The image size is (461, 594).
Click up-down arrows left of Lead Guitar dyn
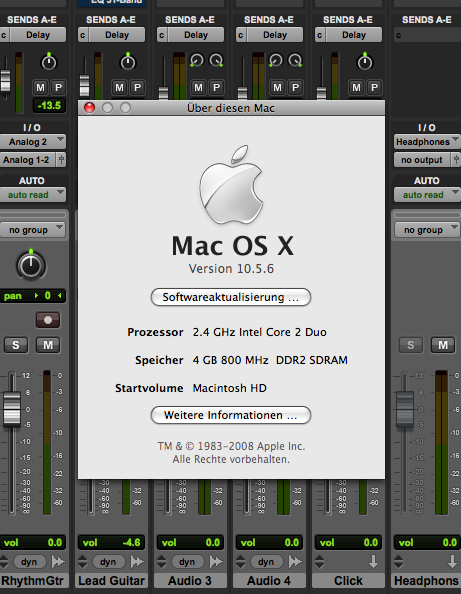pos(83,561)
